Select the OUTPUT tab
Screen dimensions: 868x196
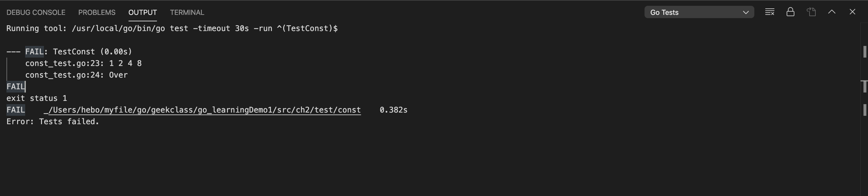click(142, 13)
